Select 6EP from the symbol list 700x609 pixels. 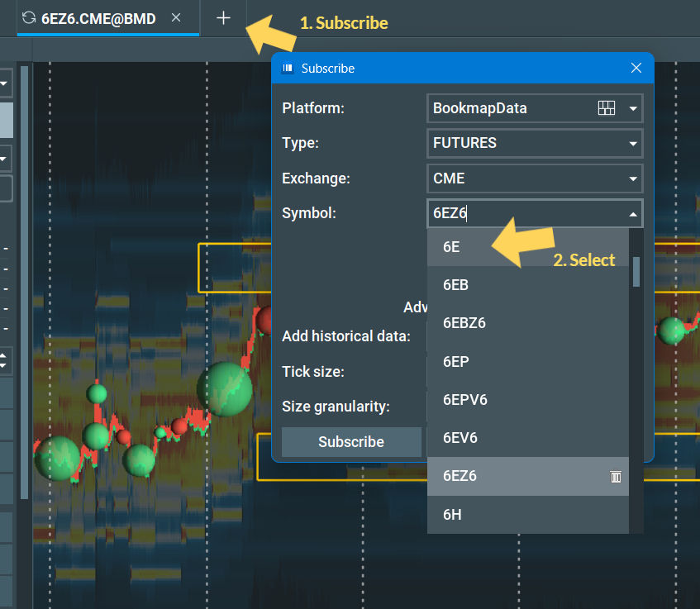tap(527, 362)
